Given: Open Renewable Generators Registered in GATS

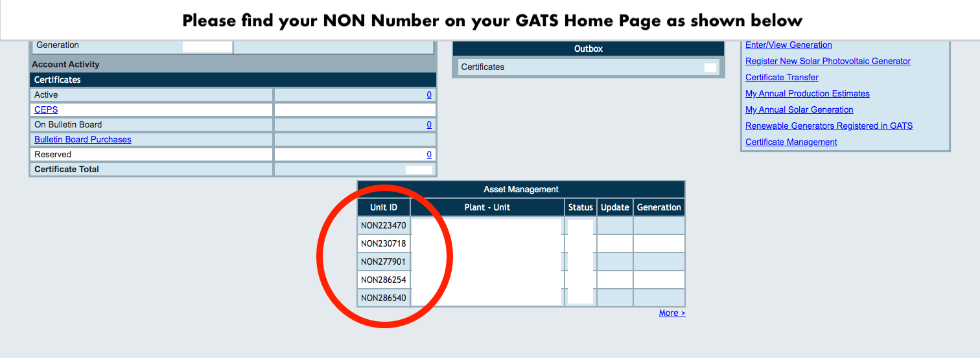Looking at the screenshot, I should [x=829, y=126].
